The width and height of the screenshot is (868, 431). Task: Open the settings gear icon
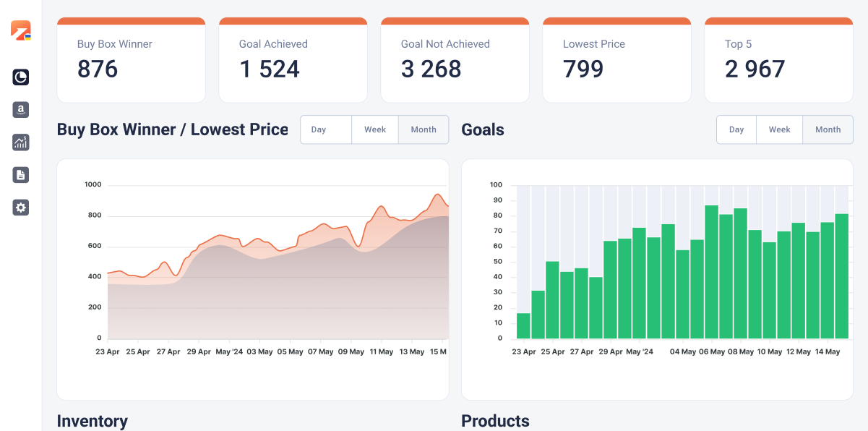coord(20,208)
